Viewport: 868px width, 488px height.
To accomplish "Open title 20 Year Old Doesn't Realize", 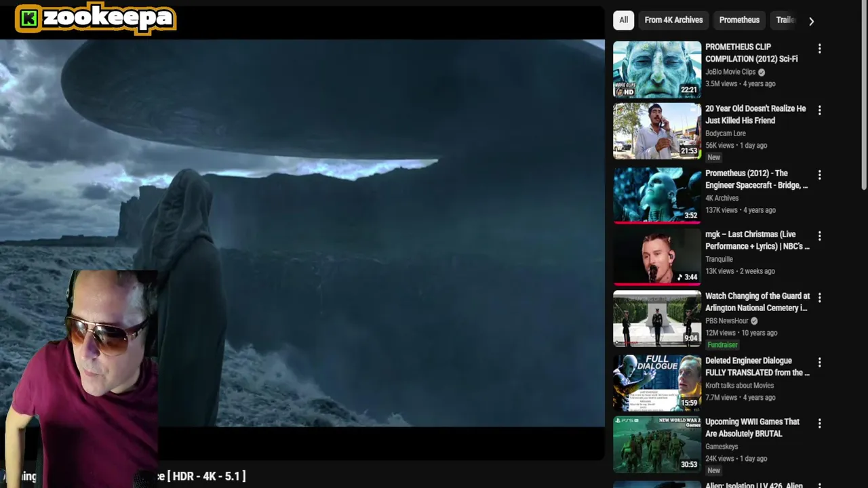I will pyautogui.click(x=755, y=115).
